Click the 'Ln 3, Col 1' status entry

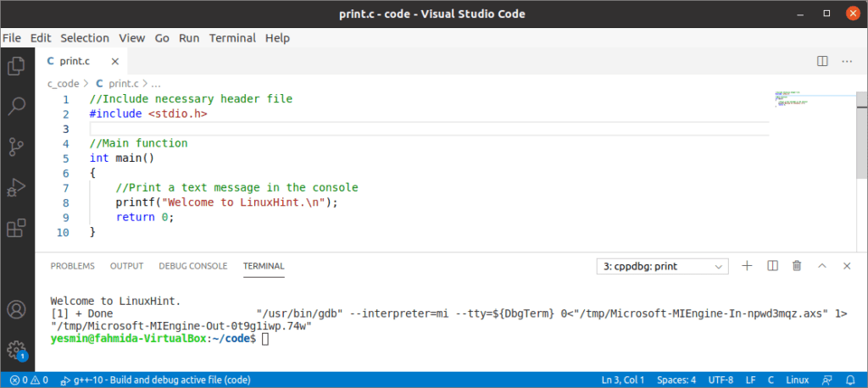pos(623,380)
